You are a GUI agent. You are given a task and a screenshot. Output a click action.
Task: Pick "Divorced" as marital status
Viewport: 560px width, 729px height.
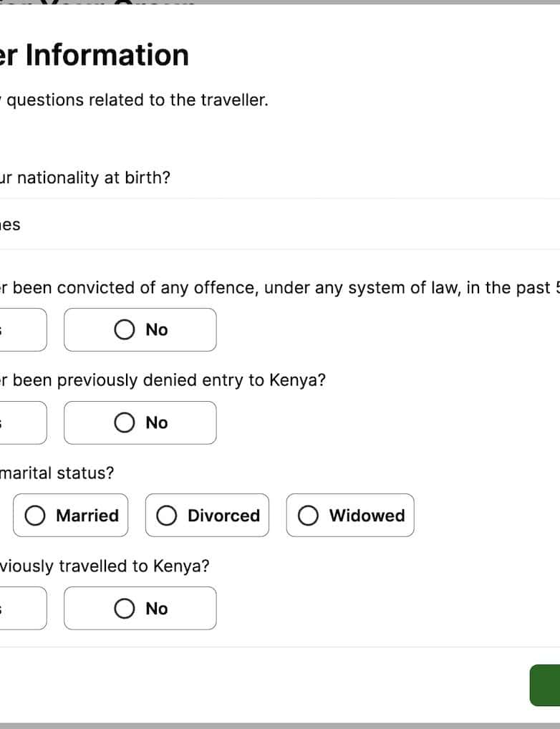coord(208,516)
